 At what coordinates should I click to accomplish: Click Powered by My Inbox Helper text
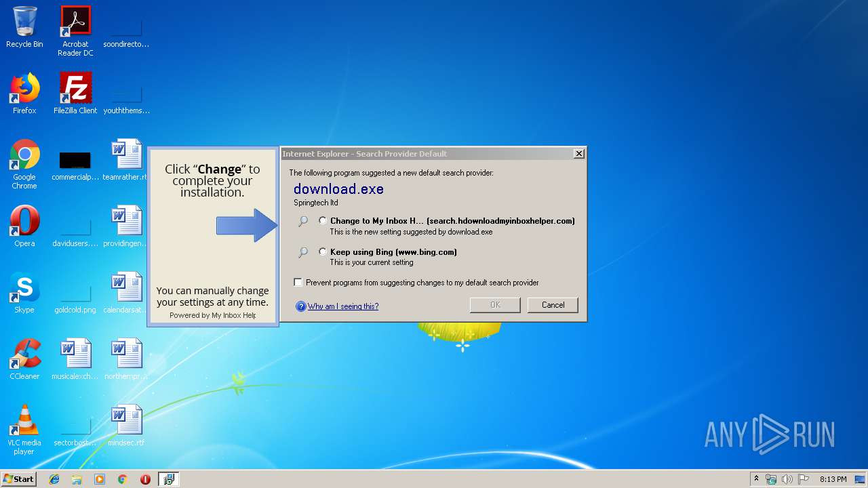point(213,315)
